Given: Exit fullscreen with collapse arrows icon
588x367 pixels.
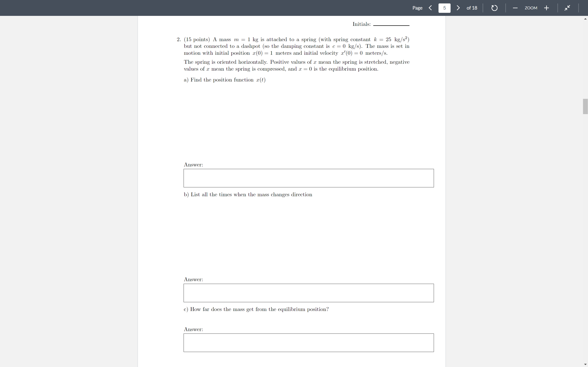Looking at the screenshot, I should click(x=567, y=8).
